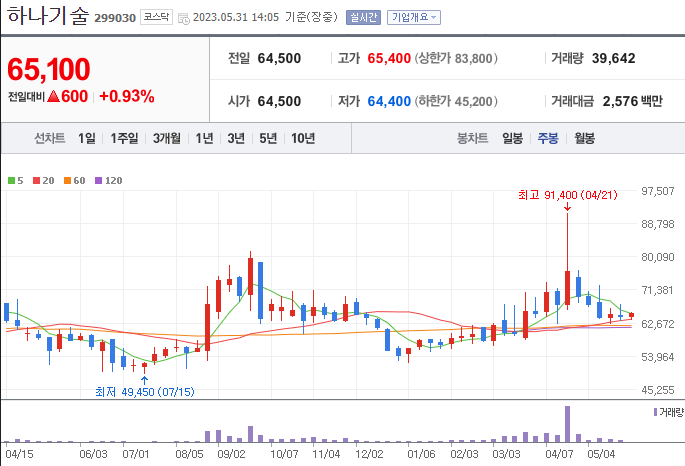The width and height of the screenshot is (685, 466).
Task: Select the 3년 line chart tab
Action: click(x=236, y=138)
